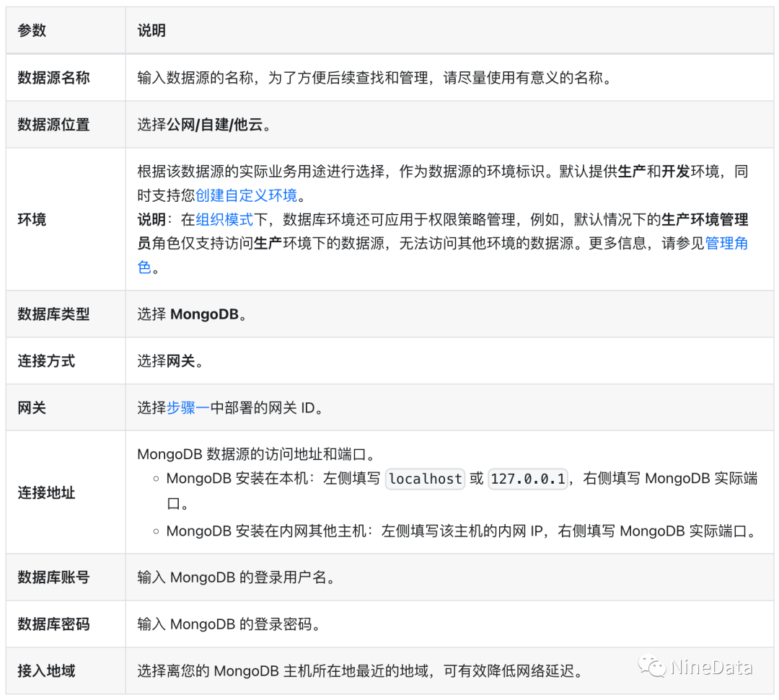Follow the 步骤一 link in the 网关 row
This screenshot has width=779, height=700.
pos(188,407)
